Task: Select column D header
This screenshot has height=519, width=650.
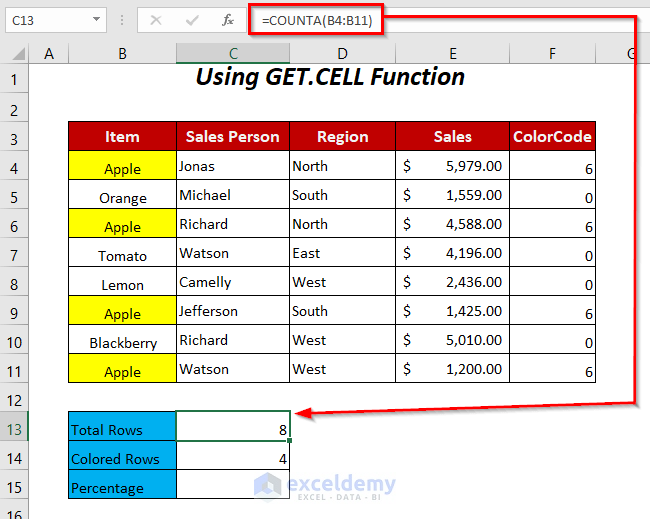Action: point(342,54)
